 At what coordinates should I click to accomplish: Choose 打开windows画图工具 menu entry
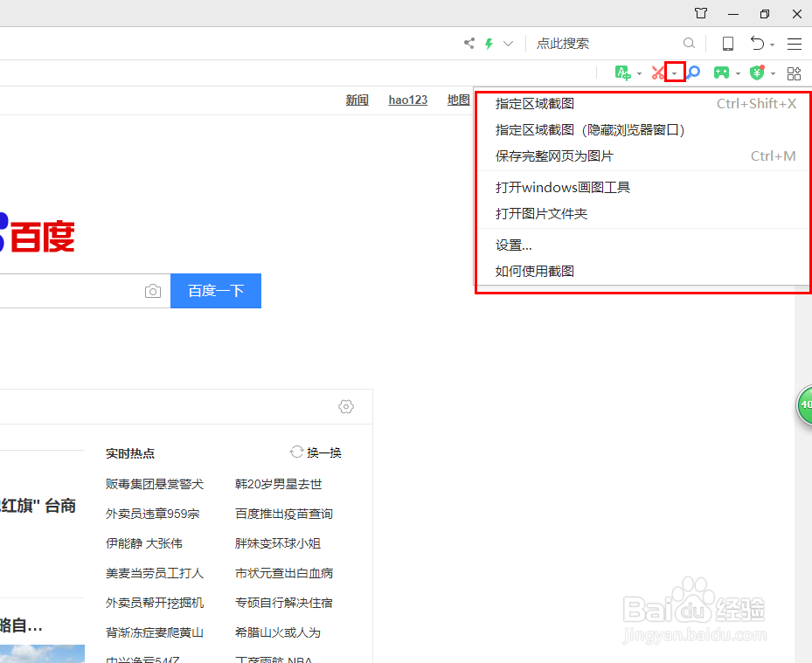click(562, 186)
